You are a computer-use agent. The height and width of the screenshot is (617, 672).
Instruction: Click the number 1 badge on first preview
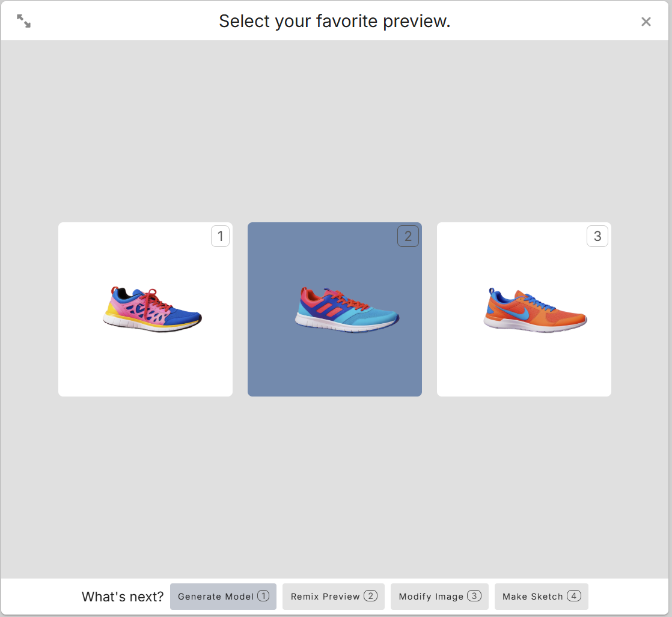[220, 236]
